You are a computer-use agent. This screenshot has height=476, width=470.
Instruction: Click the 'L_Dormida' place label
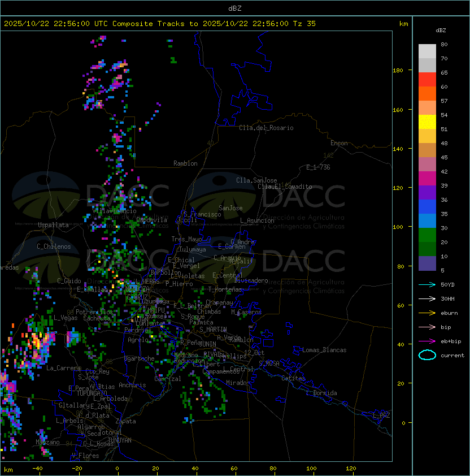click(321, 393)
